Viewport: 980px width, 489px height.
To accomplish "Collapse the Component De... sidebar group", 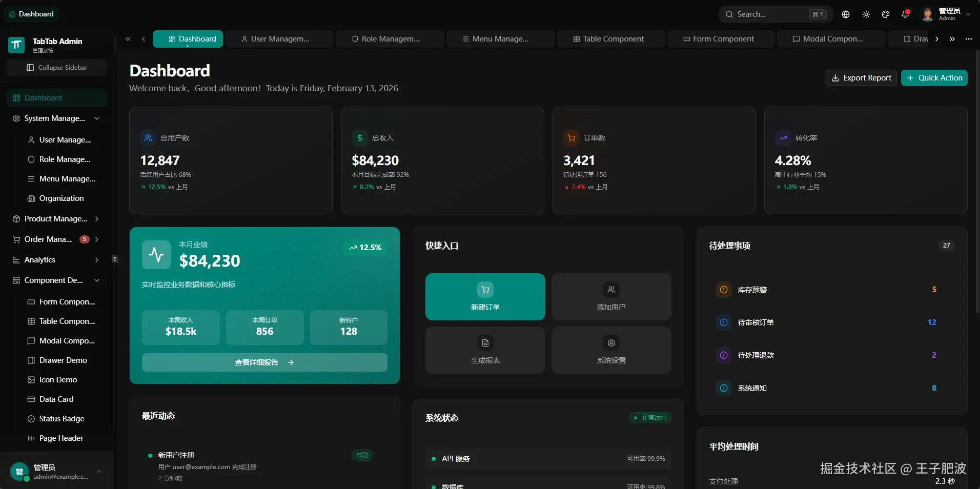I will coord(56,280).
